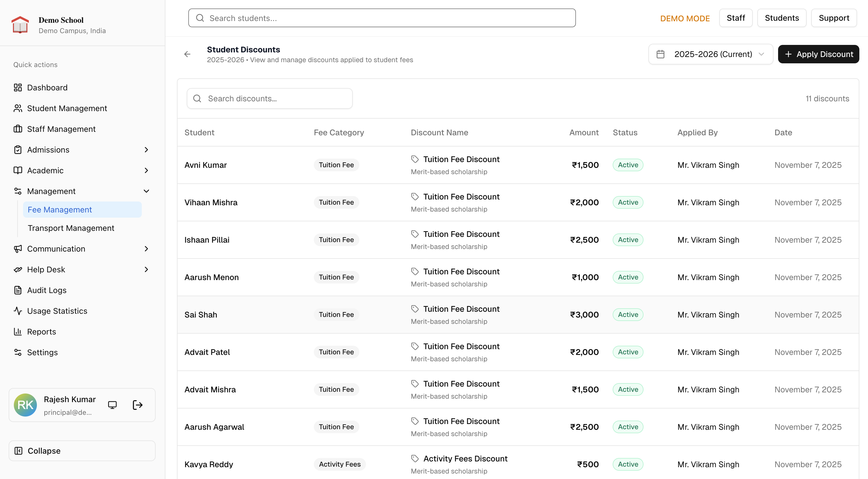Click the Usage Statistics activity icon

point(18,311)
